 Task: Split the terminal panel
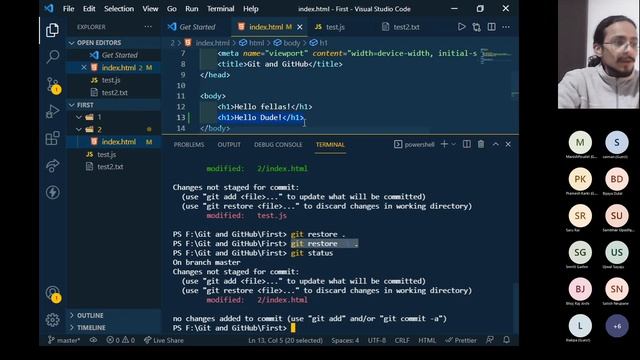(x=467, y=144)
